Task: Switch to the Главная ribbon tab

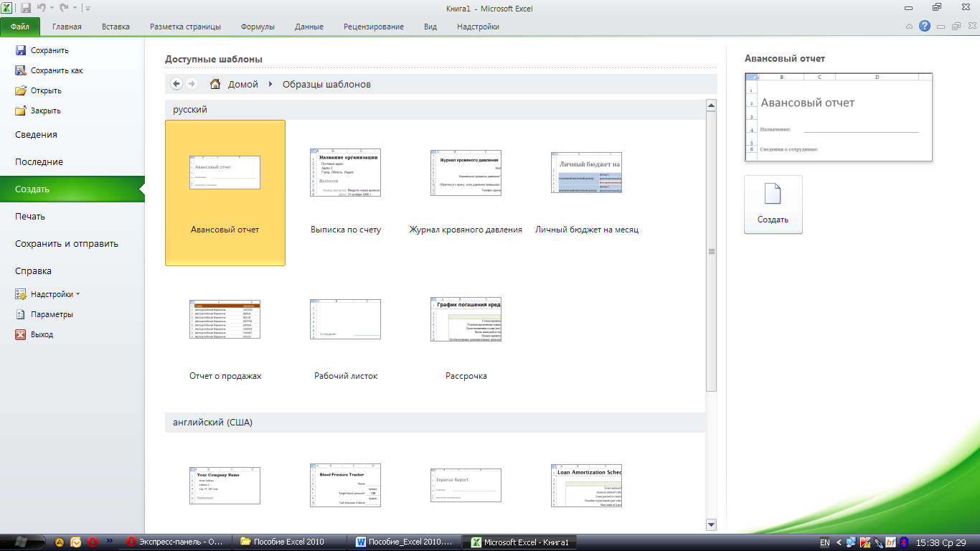Action: point(67,27)
